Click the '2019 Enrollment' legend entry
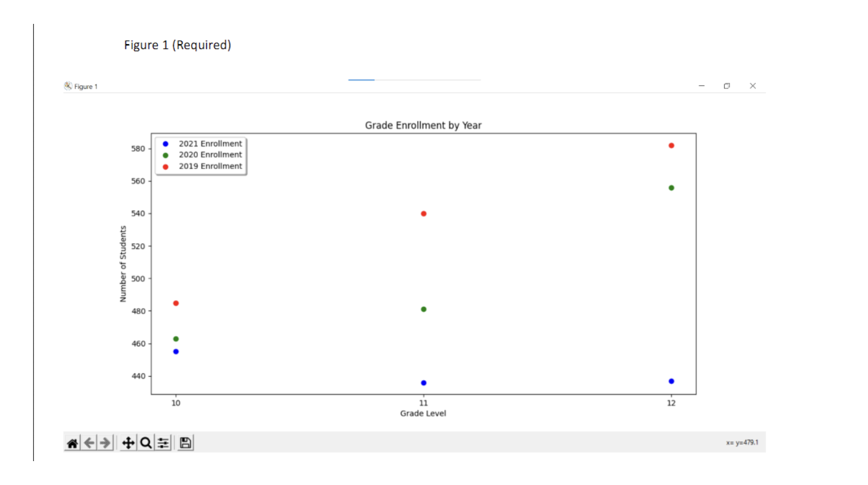Image resolution: width=868 pixels, height=485 pixels. pyautogui.click(x=210, y=166)
